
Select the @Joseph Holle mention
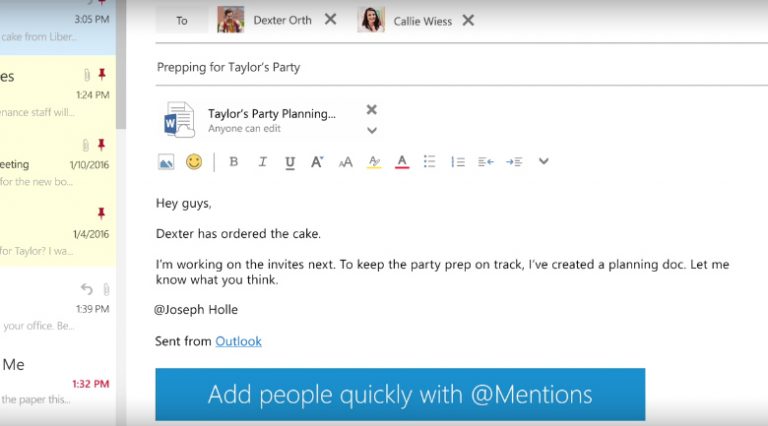click(196, 309)
